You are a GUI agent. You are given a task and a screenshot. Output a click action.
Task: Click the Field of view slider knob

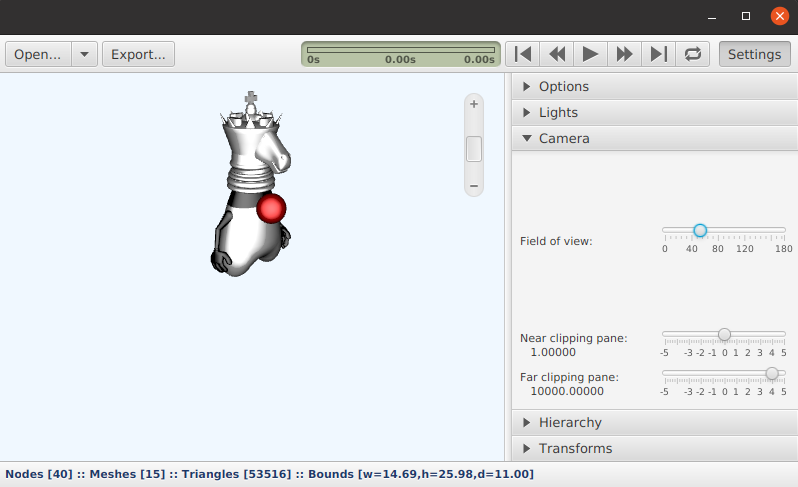tap(700, 231)
